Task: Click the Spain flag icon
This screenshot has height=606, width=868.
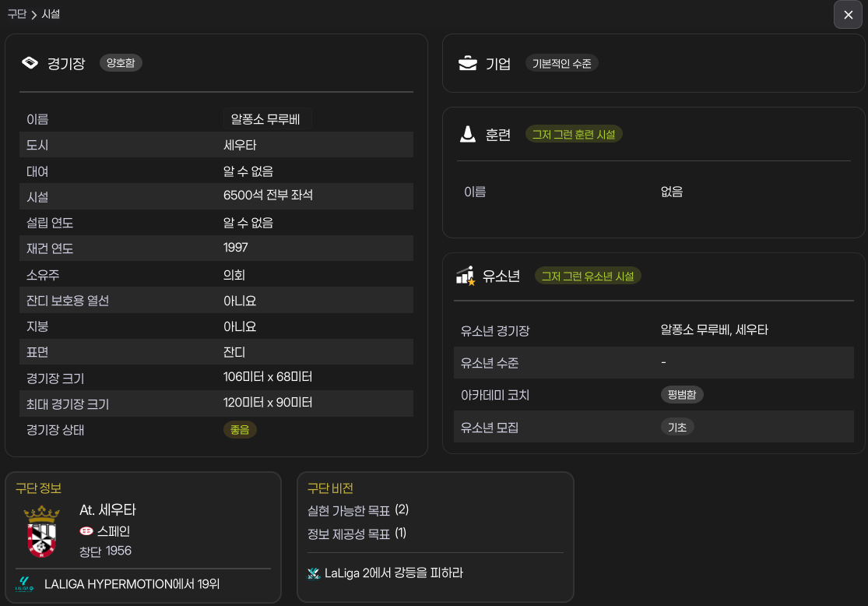Action: [86, 530]
